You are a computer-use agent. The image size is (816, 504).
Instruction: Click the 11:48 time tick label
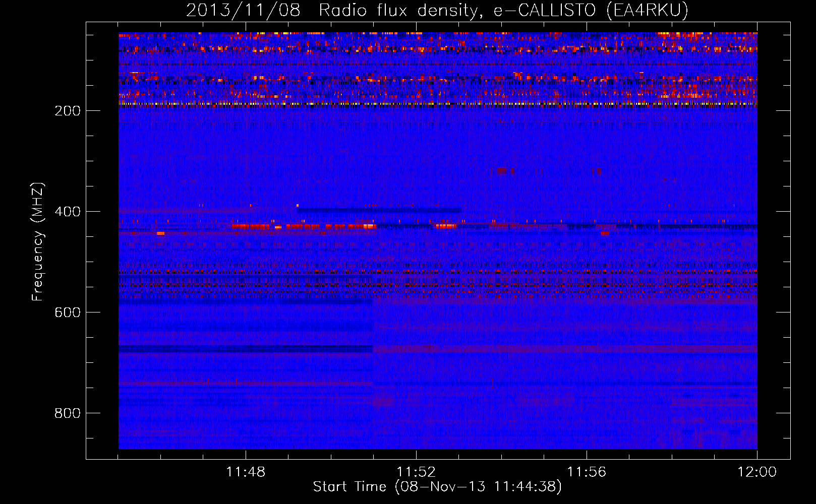pos(246,472)
